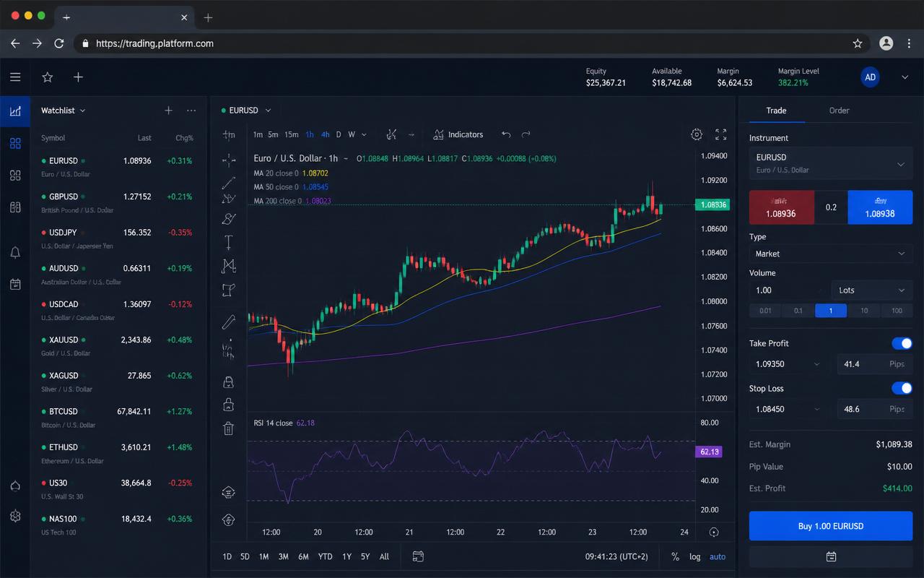This screenshot has width=924, height=578.
Task: Expand account menu chevron
Action: (x=905, y=77)
